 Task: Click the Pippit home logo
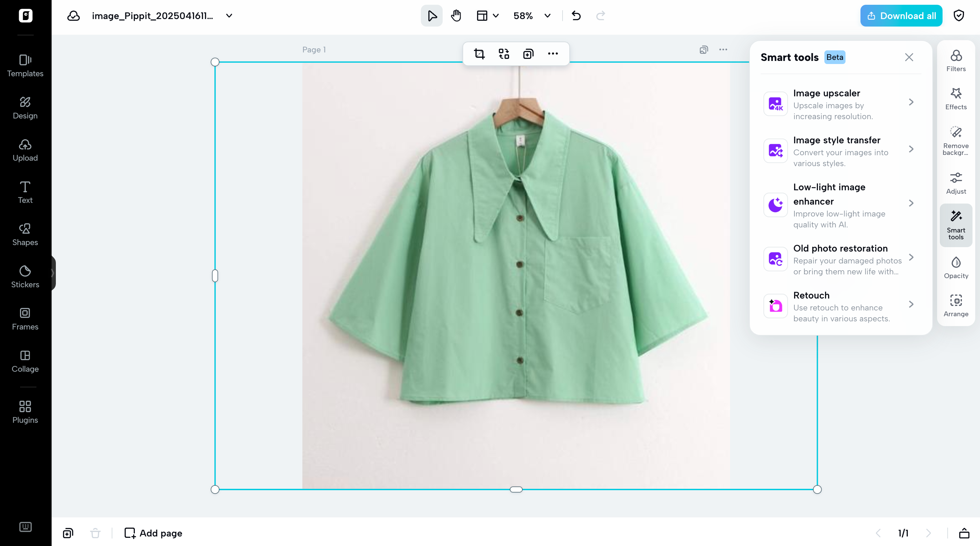click(x=26, y=16)
